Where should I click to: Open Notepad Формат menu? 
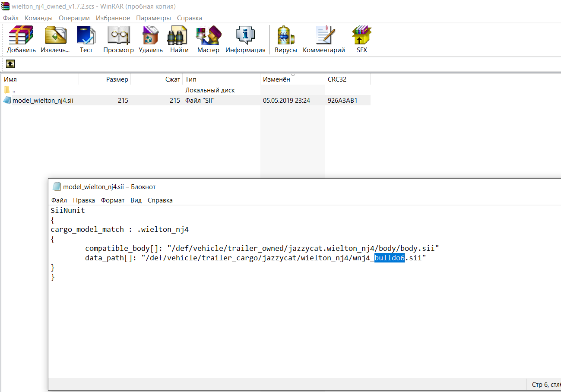[113, 200]
